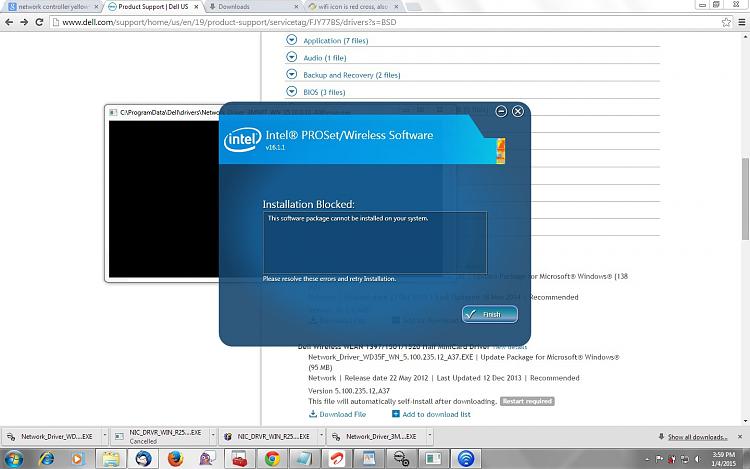The height and width of the screenshot is (469, 750).
Task: Close the Intel PROSet installer dialog
Action: [518, 111]
